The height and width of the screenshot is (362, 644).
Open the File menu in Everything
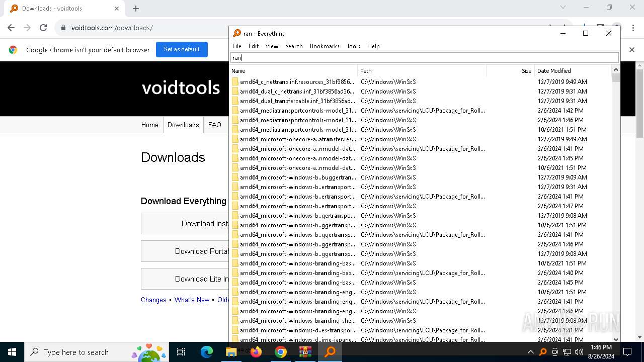click(236, 46)
